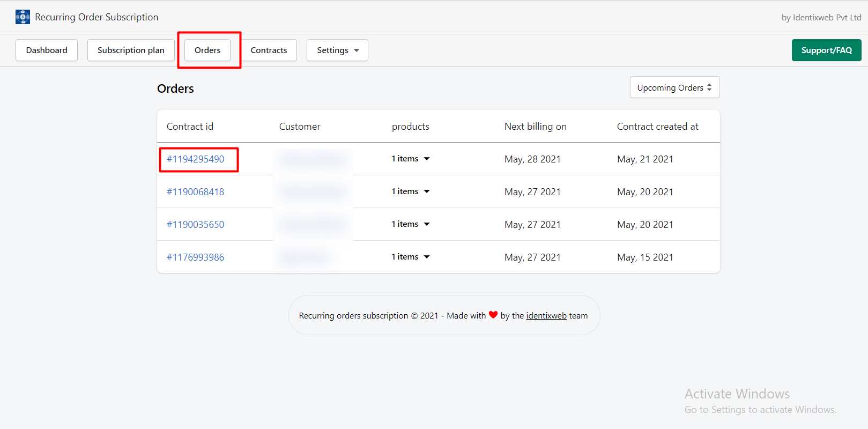Click the Recurring Order Subscription app logo
Viewport: 868px width, 429px height.
[x=23, y=17]
